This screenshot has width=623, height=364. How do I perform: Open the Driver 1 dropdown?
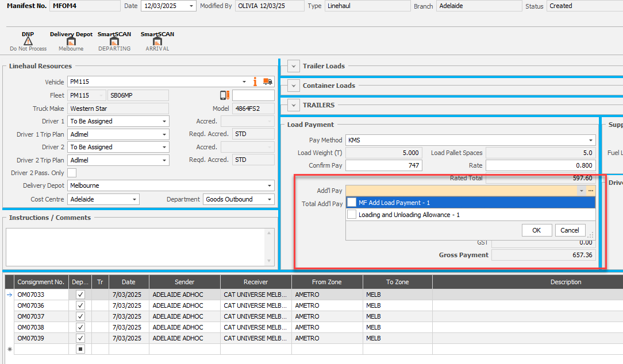click(x=164, y=122)
